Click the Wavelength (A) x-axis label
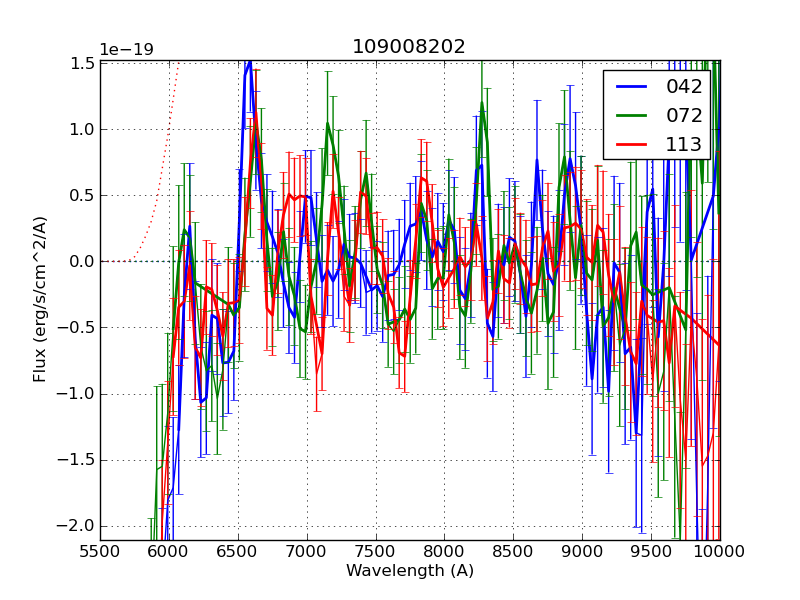Viewport: 800px width, 600px height. pos(409,571)
